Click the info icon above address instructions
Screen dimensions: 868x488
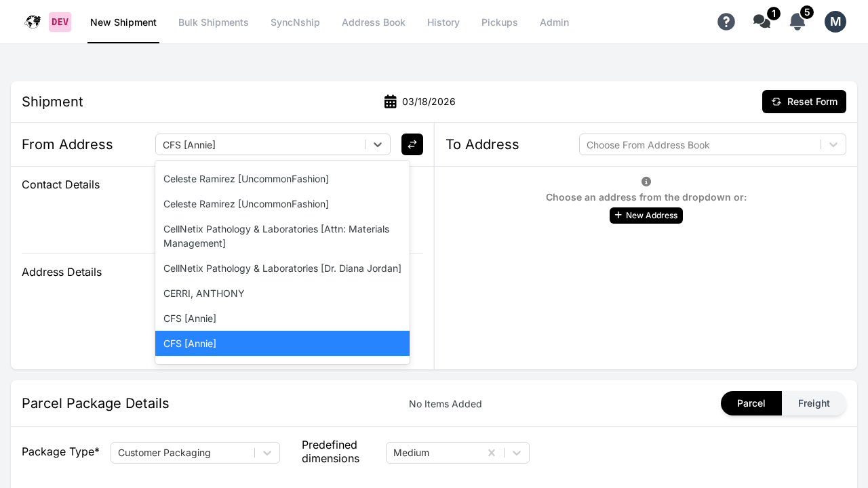point(646,182)
